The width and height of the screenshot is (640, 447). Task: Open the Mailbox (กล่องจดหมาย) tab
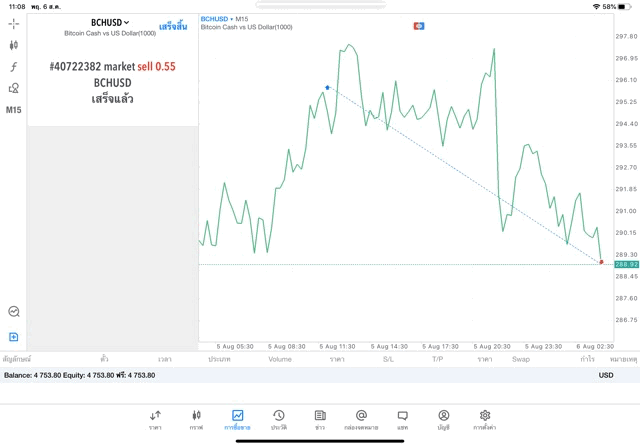tap(361, 419)
